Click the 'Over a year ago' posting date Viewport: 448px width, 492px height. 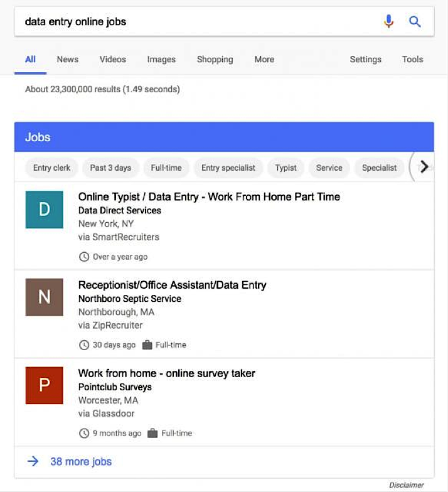(x=120, y=257)
